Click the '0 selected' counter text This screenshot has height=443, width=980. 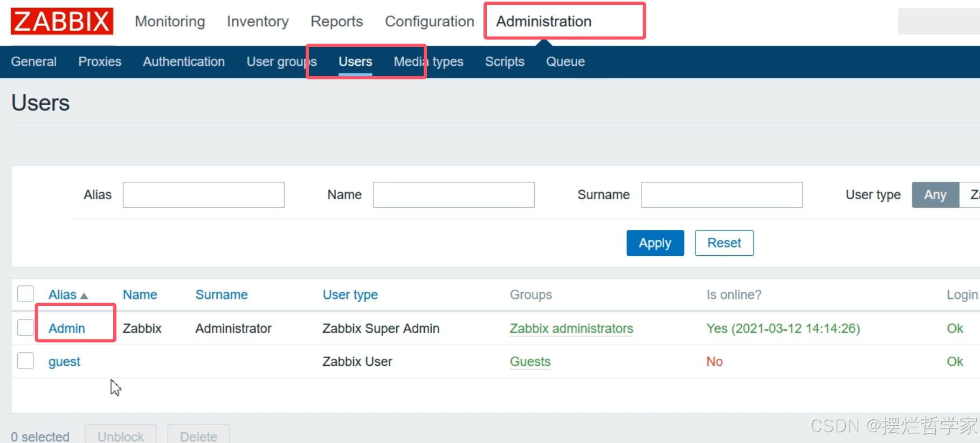pos(40,437)
